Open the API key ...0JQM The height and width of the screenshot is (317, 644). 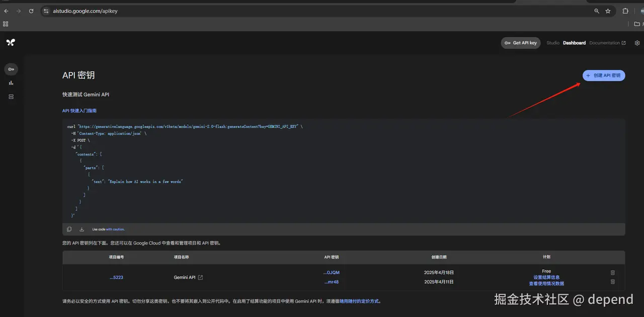point(331,273)
